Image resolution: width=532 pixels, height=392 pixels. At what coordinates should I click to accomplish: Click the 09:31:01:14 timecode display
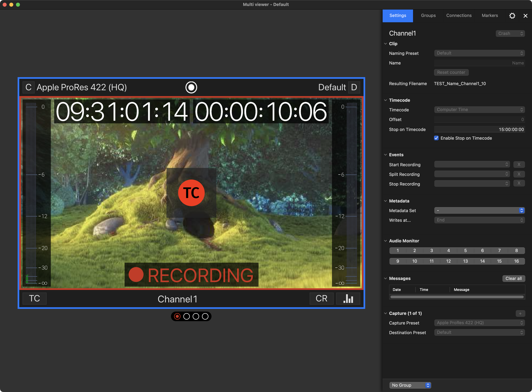pyautogui.click(x=122, y=112)
